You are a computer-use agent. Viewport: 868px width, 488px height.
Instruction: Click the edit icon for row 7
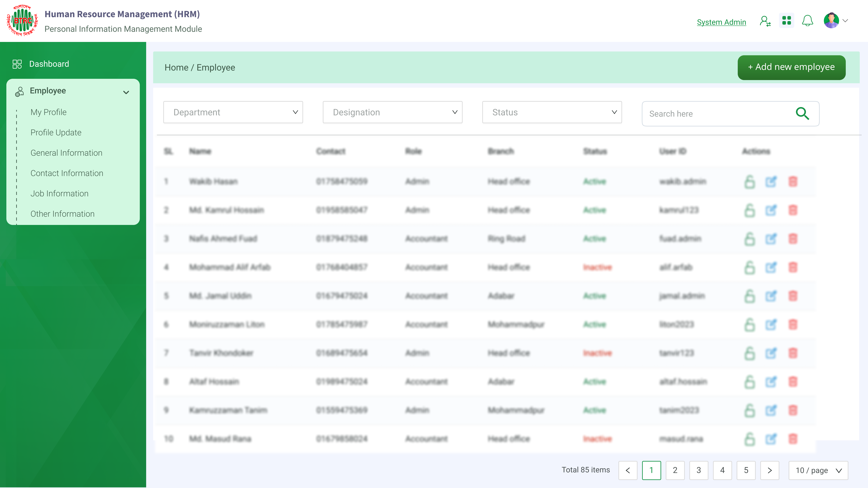[771, 353]
